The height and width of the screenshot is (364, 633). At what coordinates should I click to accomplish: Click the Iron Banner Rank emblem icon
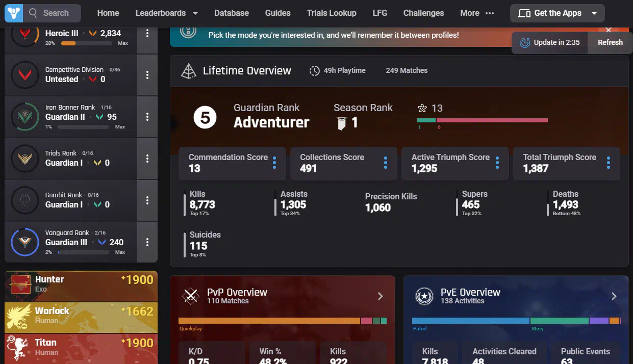click(25, 117)
